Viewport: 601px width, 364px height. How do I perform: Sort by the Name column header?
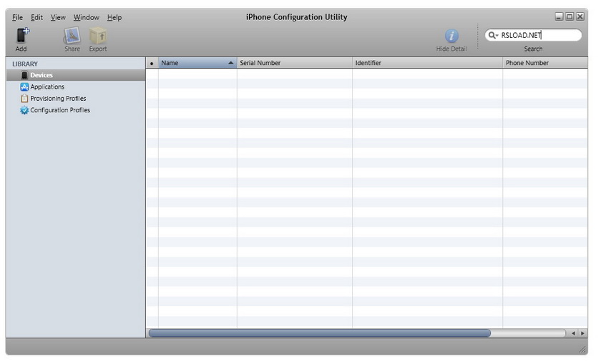pyautogui.click(x=197, y=63)
